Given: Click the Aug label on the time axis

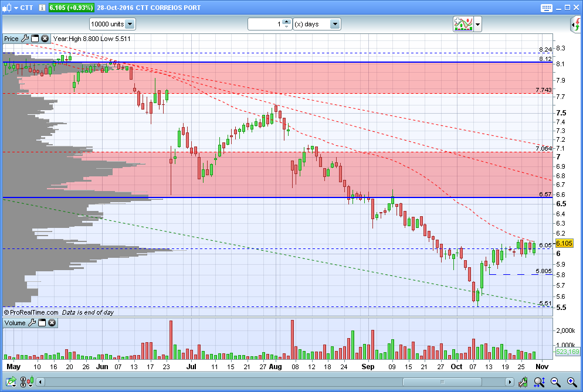Looking at the screenshot, I should tap(275, 367).
